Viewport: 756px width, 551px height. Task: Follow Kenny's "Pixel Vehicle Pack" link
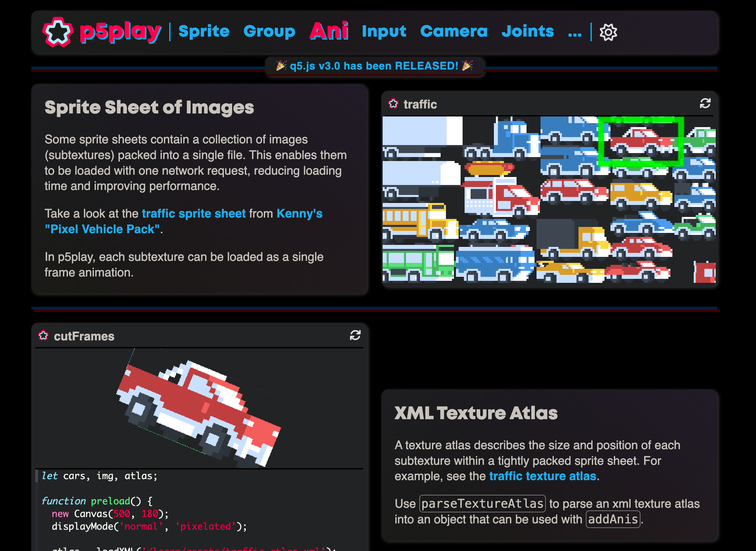[x=102, y=229]
